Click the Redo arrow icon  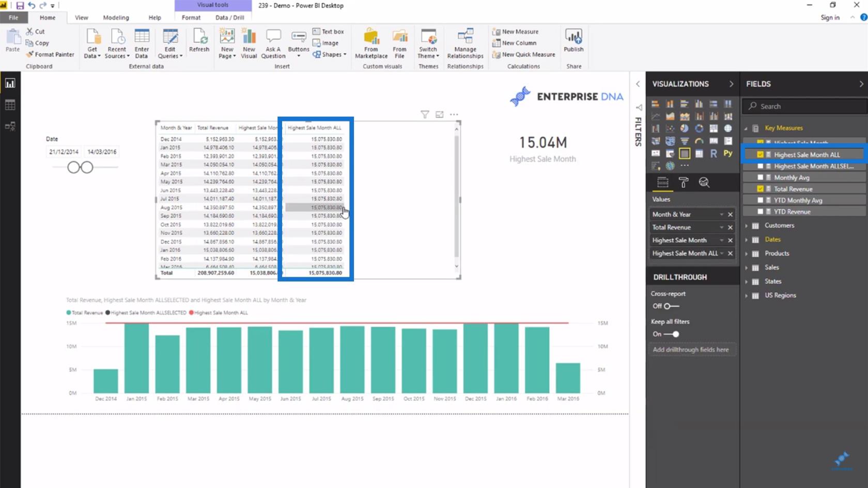click(x=43, y=6)
